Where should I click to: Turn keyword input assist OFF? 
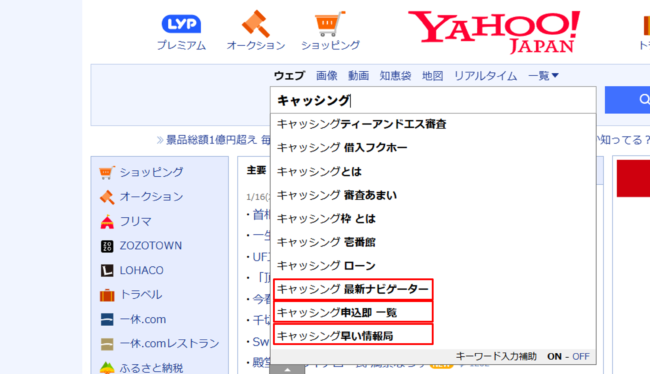tap(581, 357)
